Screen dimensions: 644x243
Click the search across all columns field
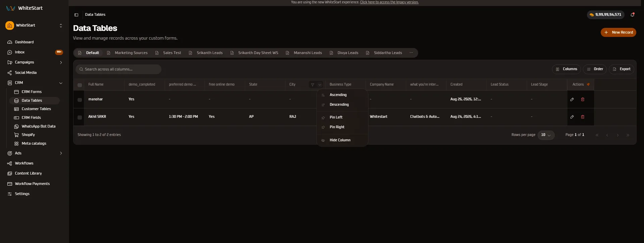coord(118,69)
